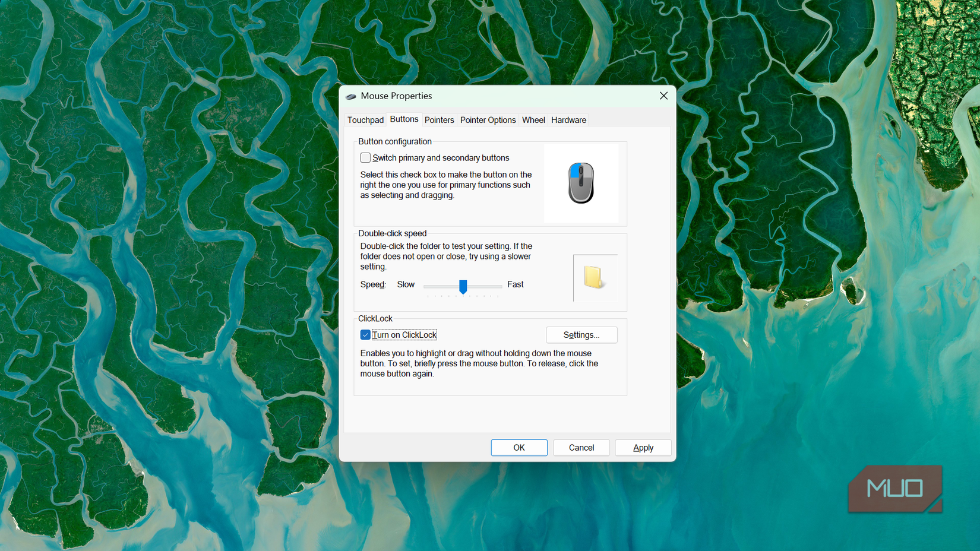
Task: Click the 'Turn on ClickLock' label text
Action: tap(404, 335)
